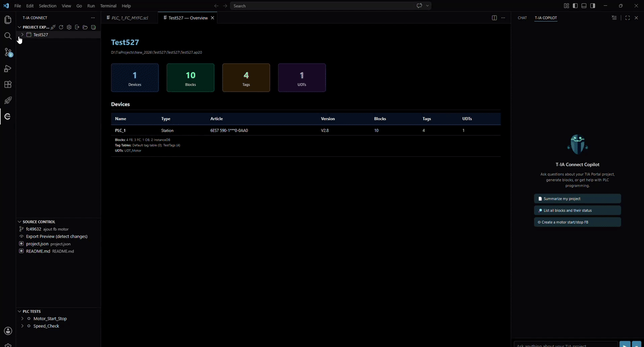This screenshot has height=347, width=644.
Task: Click article number 6ES7 590-1***0-0AA0
Action: pos(229,131)
